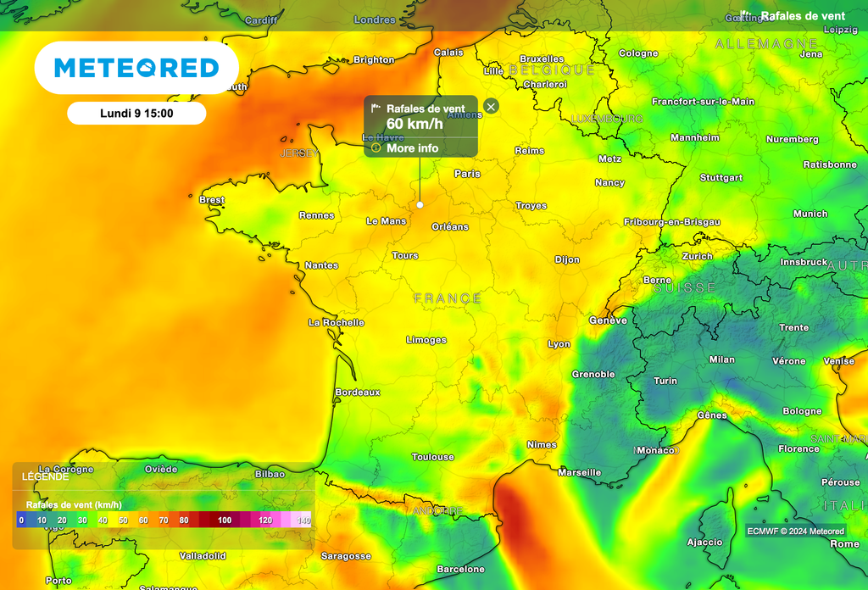
Task: Click the white location marker dot
Action: point(420,204)
